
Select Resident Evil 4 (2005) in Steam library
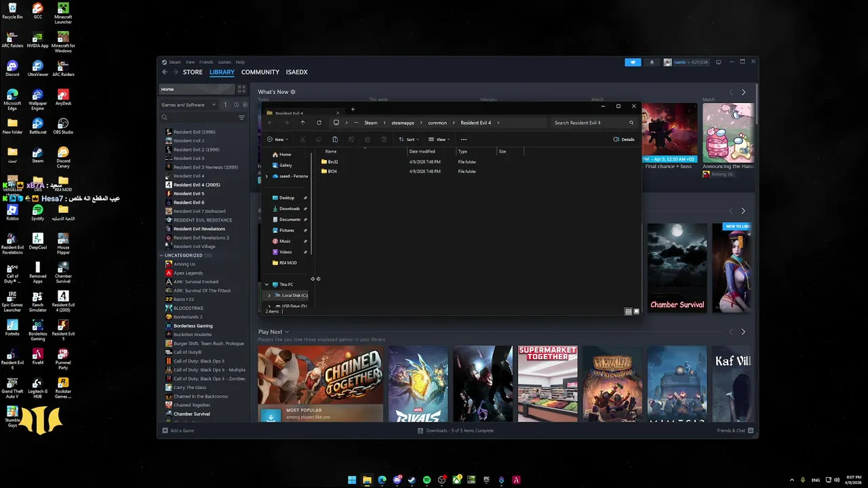point(197,185)
